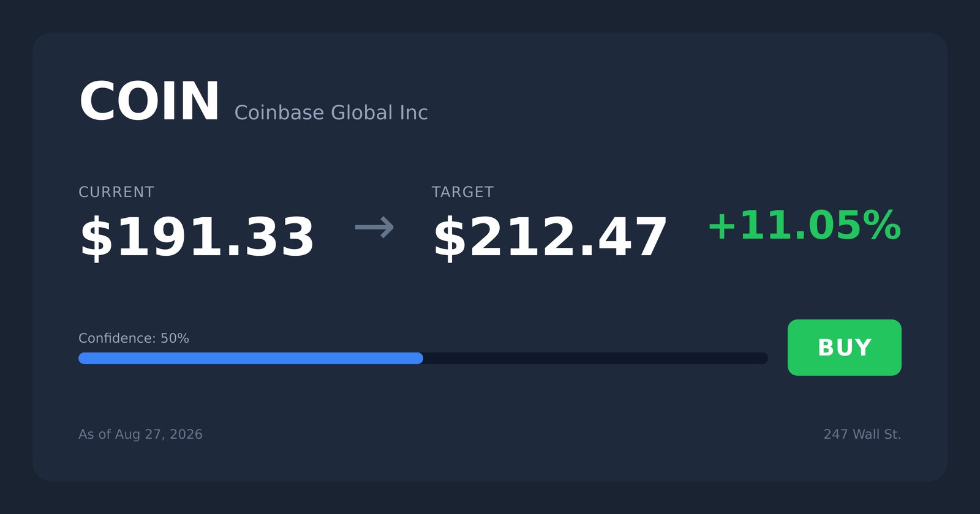Click the As of Aug 27, 2026 date

tap(140, 434)
